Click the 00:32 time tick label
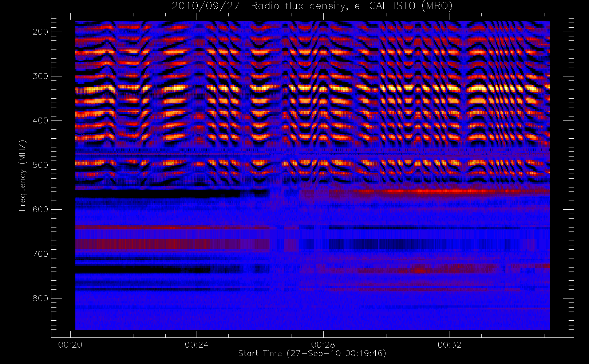Viewport: 589px width, 364px height. tap(450, 345)
